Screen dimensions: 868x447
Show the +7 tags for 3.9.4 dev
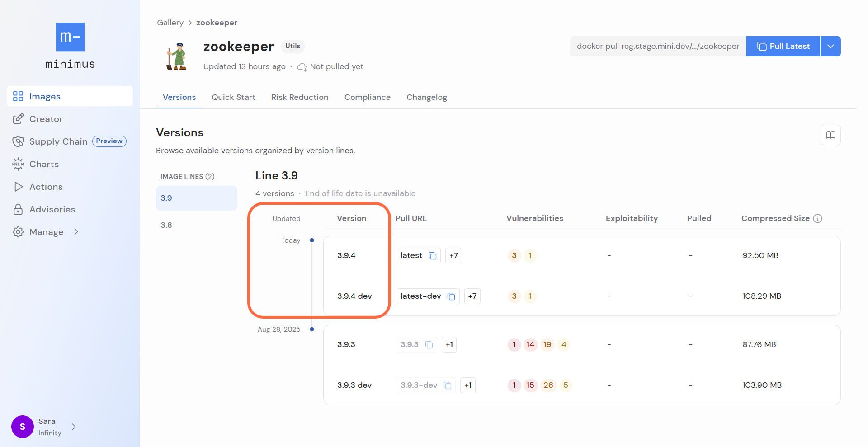click(x=472, y=296)
